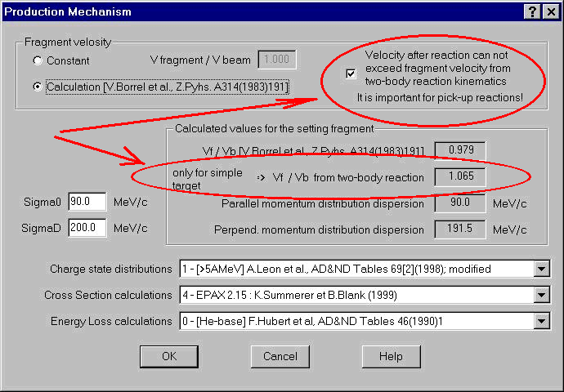Click the Vf/Vb Borrel value 0.979 box
Viewport: 564px width, 392px height.
(460, 151)
